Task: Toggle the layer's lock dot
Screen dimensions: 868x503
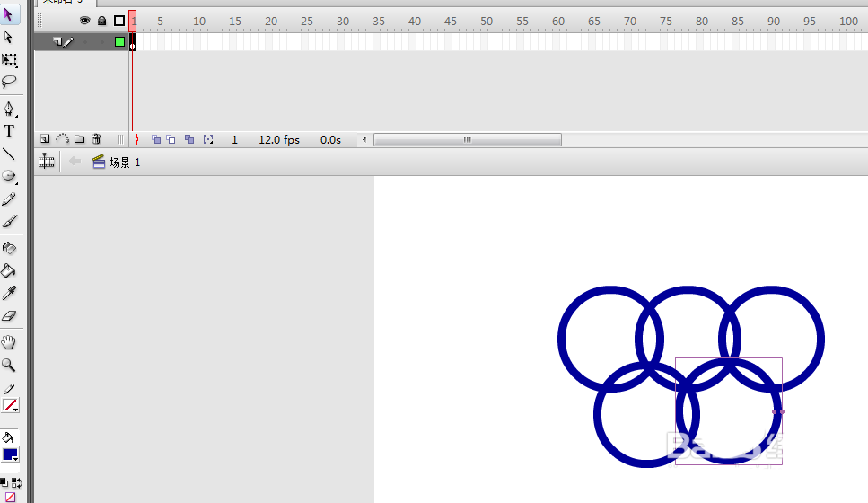Action: (x=101, y=41)
